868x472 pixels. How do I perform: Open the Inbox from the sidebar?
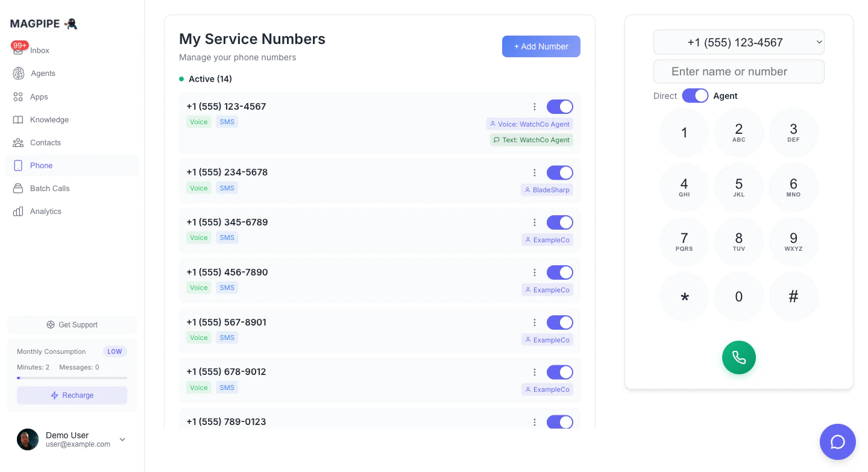click(x=40, y=50)
